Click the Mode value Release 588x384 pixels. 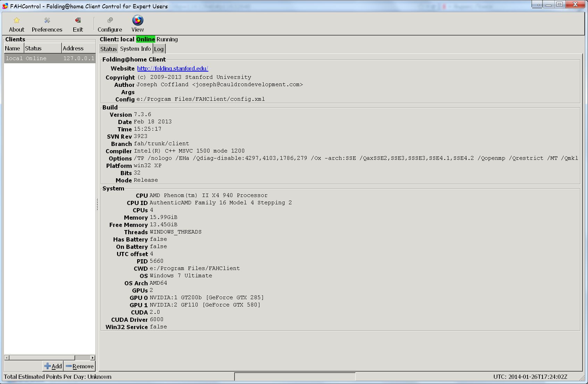pyautogui.click(x=146, y=180)
